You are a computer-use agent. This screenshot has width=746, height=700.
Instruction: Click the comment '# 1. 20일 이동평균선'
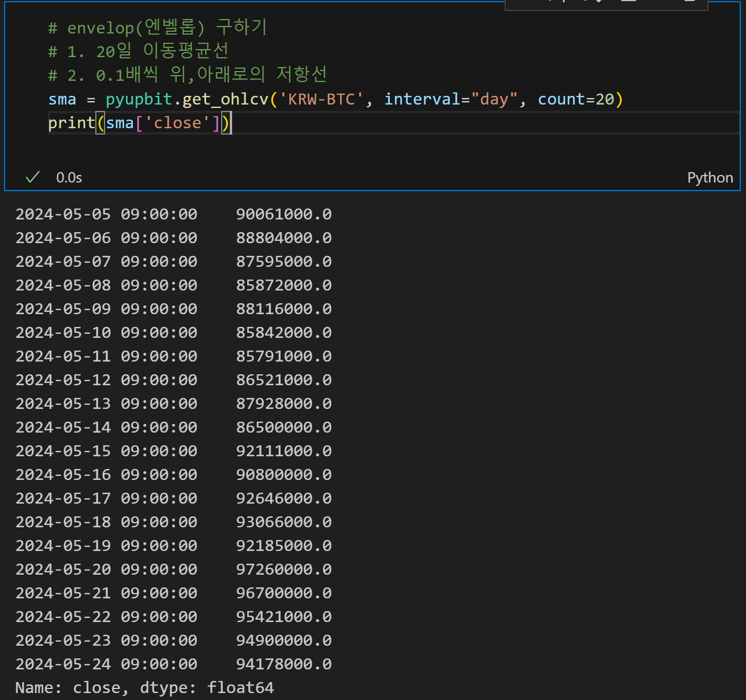click(x=138, y=51)
